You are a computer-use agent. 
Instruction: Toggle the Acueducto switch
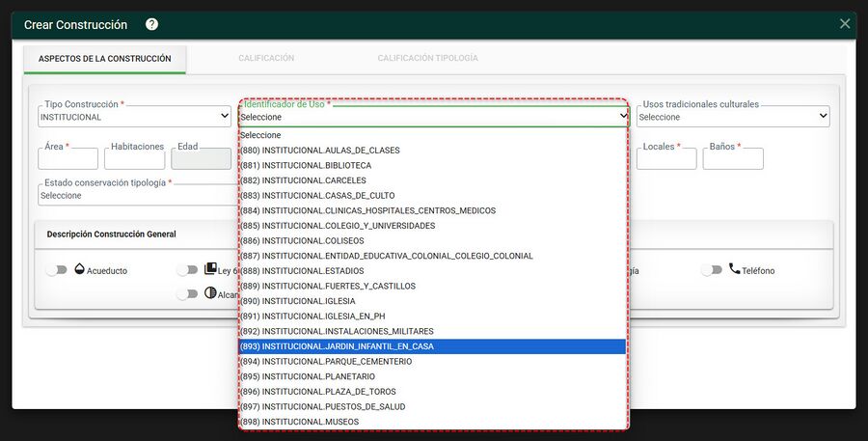[57, 270]
